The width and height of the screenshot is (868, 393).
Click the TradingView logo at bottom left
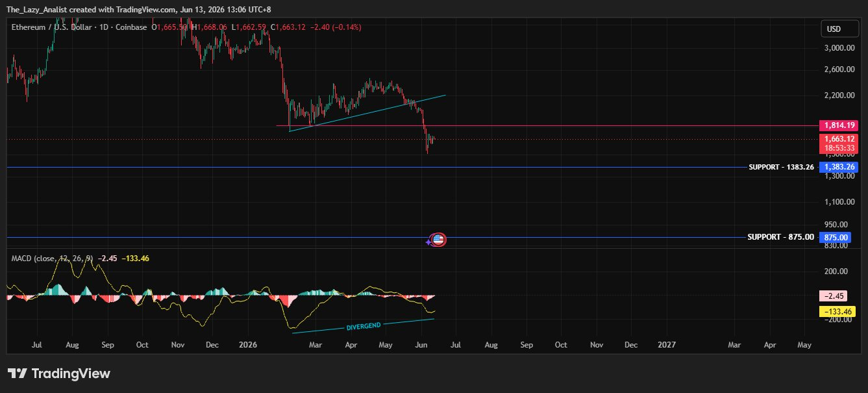pos(58,374)
